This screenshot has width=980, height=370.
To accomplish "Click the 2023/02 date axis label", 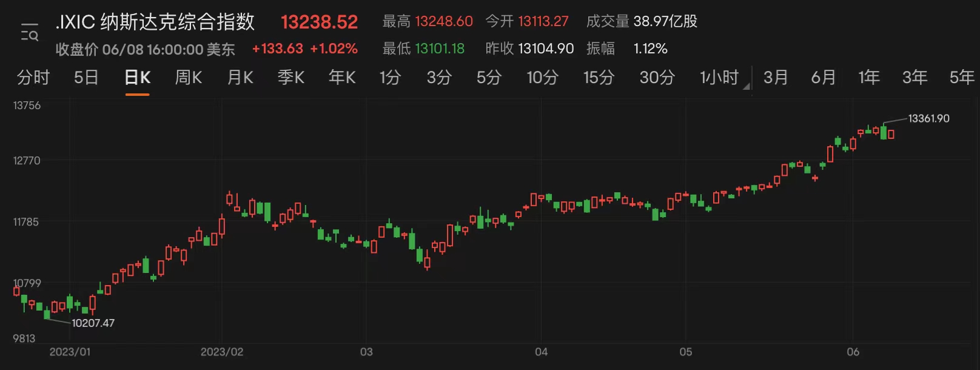I will click(222, 352).
